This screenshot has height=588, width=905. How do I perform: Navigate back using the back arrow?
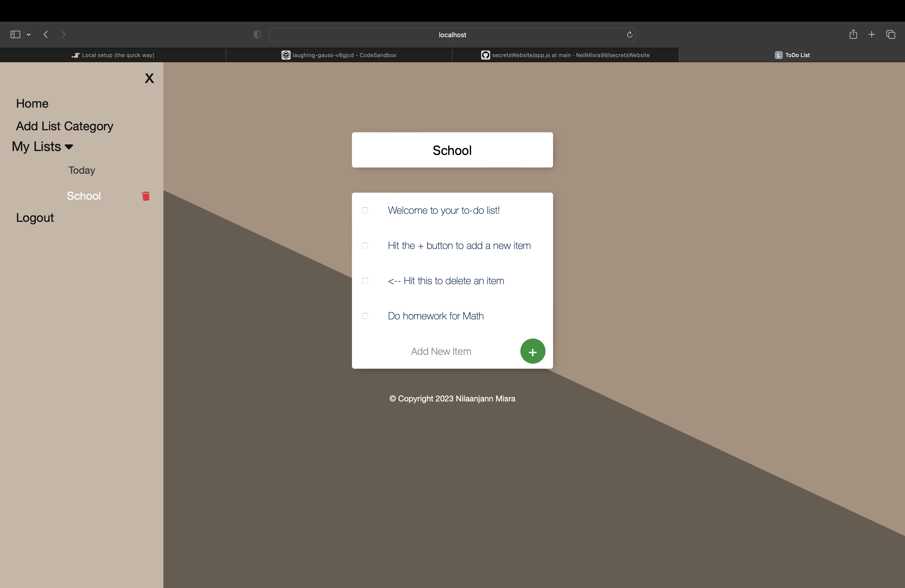(x=45, y=35)
